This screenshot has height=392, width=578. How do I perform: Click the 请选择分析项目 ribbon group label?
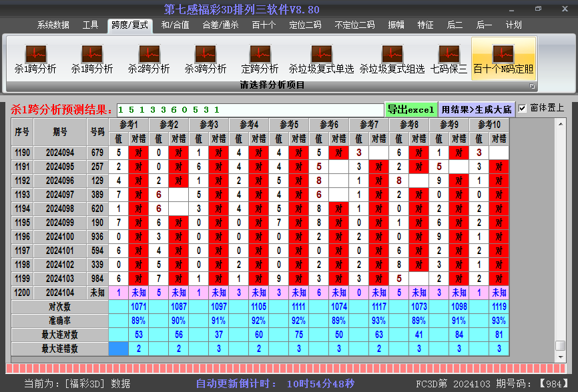pos(272,85)
